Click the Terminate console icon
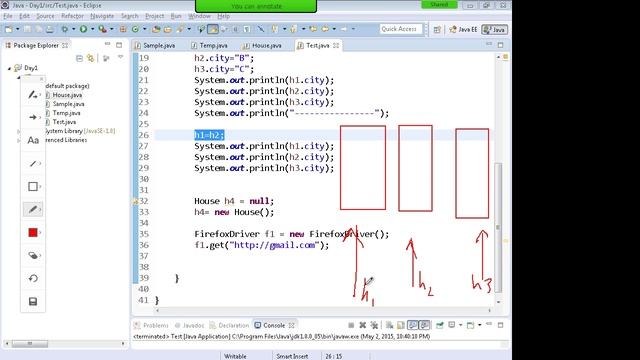The width and height of the screenshot is (640, 360). (351, 325)
